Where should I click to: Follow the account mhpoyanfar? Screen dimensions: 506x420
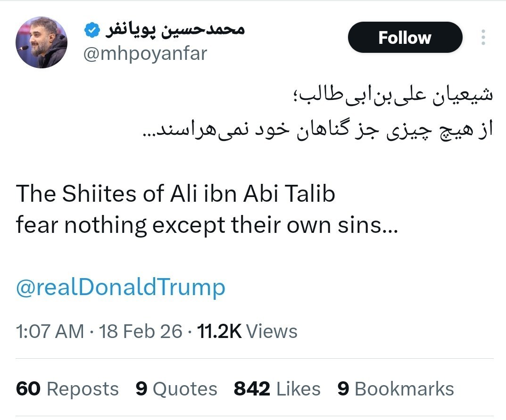tap(405, 37)
